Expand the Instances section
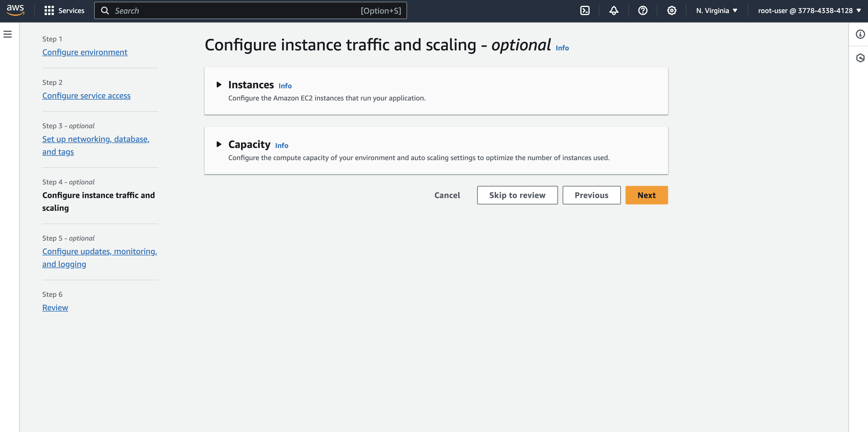 219,85
